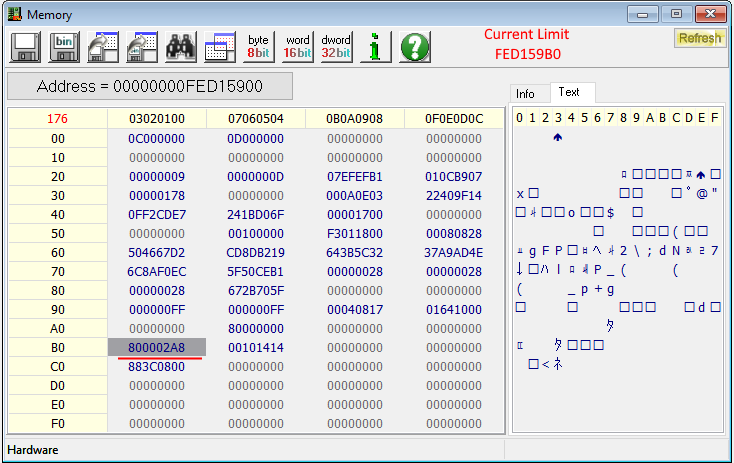Select value 010CB907 in row 20
This screenshot has height=463, width=734.
[454, 176]
